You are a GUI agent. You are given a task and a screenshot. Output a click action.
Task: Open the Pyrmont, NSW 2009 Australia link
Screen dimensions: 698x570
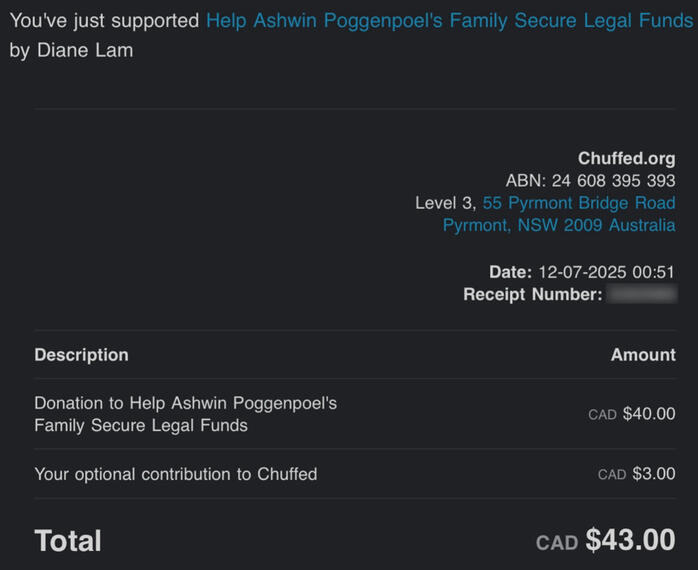click(x=558, y=225)
